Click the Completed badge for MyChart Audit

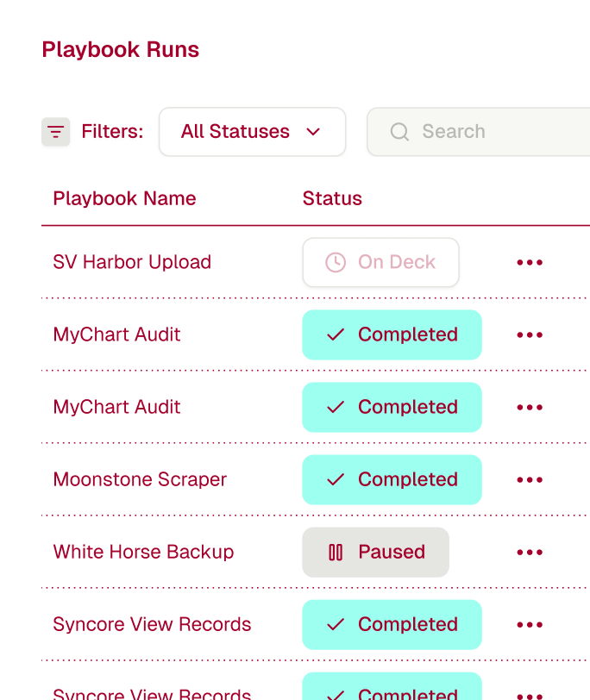pos(392,334)
